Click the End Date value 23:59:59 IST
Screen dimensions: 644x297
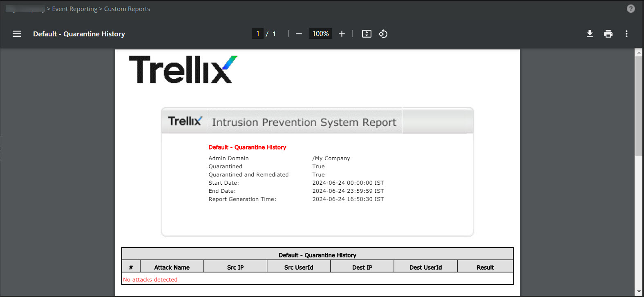(x=348, y=191)
